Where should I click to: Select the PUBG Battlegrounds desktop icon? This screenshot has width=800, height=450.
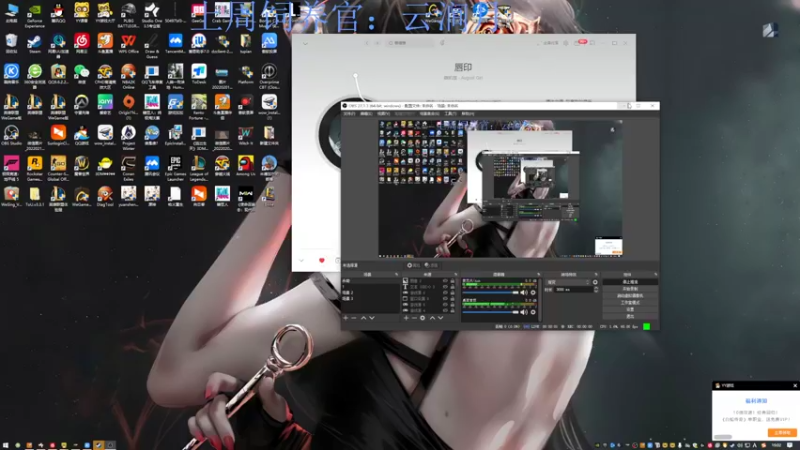coord(129,15)
